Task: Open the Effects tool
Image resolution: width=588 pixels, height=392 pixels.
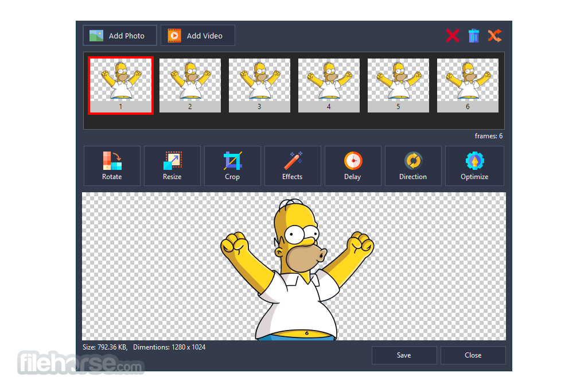Action: (293, 166)
